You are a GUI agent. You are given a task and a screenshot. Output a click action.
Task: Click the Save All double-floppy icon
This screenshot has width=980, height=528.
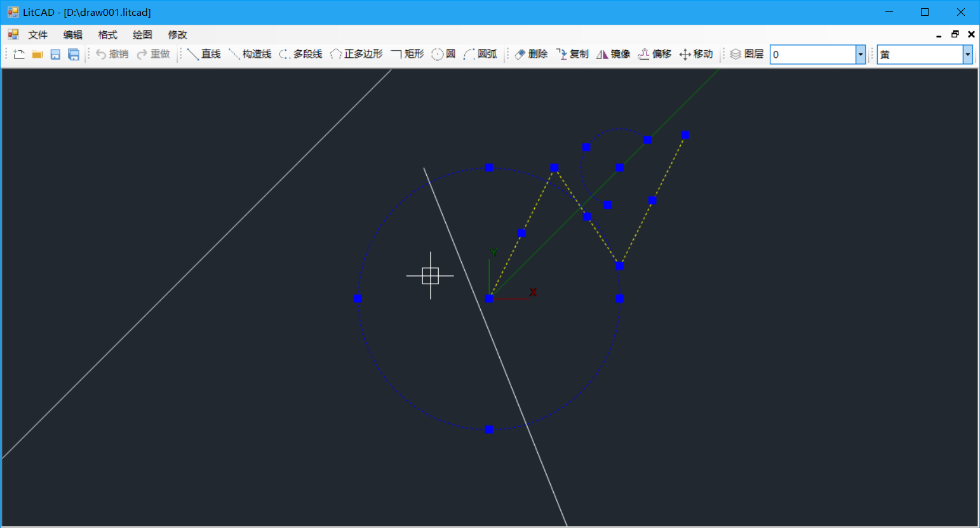point(74,55)
